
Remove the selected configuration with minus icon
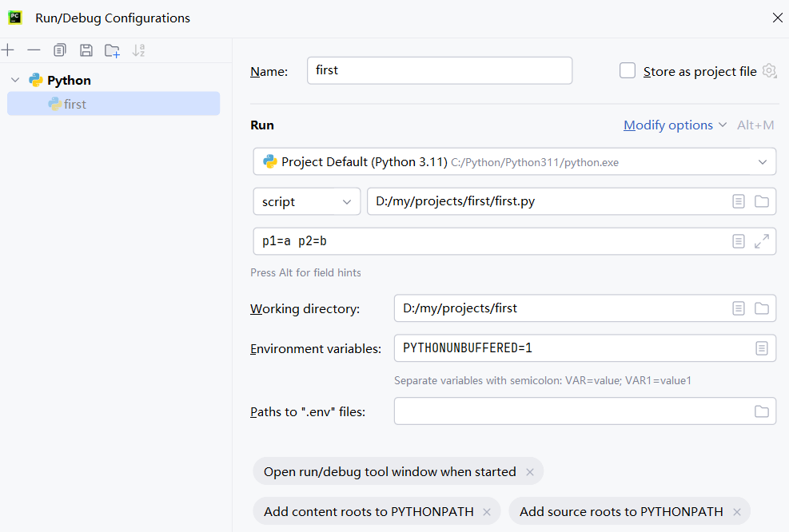[x=34, y=50]
